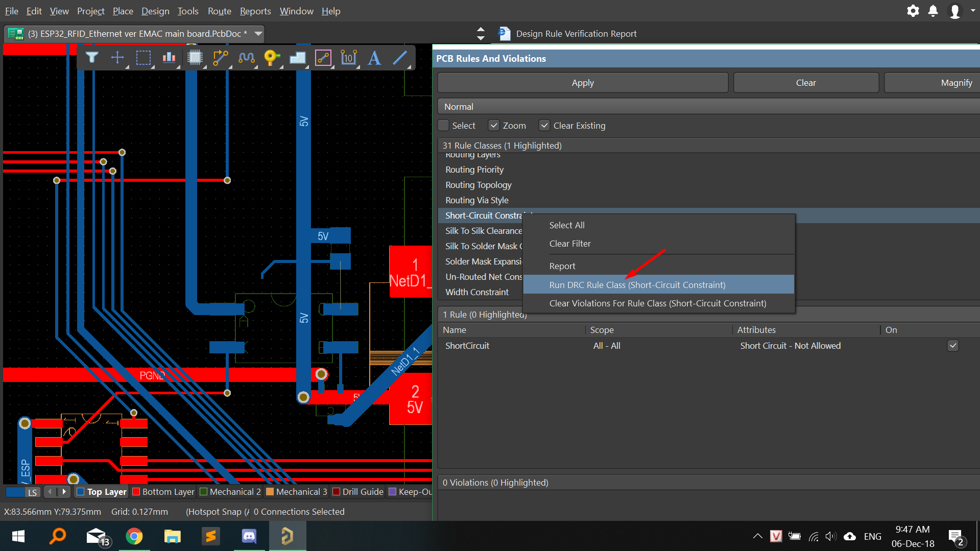
Task: Select the place text string tool
Action: point(374,58)
